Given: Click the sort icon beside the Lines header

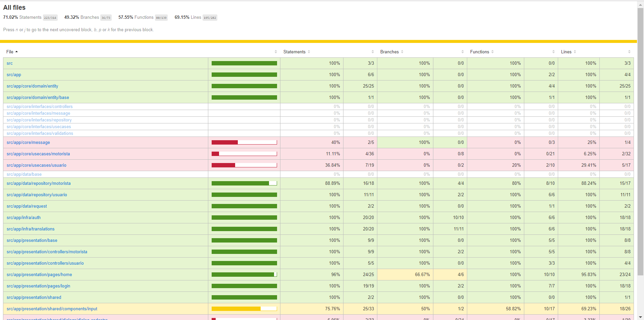Looking at the screenshot, I should [575, 52].
